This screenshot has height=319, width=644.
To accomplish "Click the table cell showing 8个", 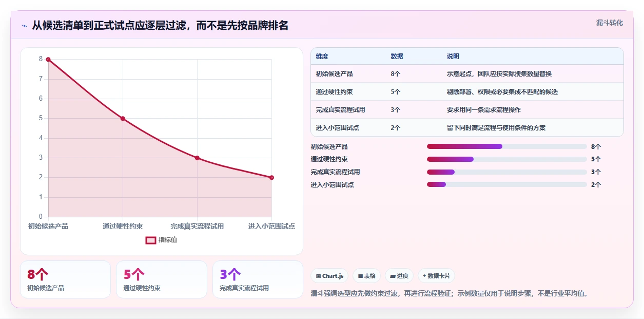I will pos(396,74).
